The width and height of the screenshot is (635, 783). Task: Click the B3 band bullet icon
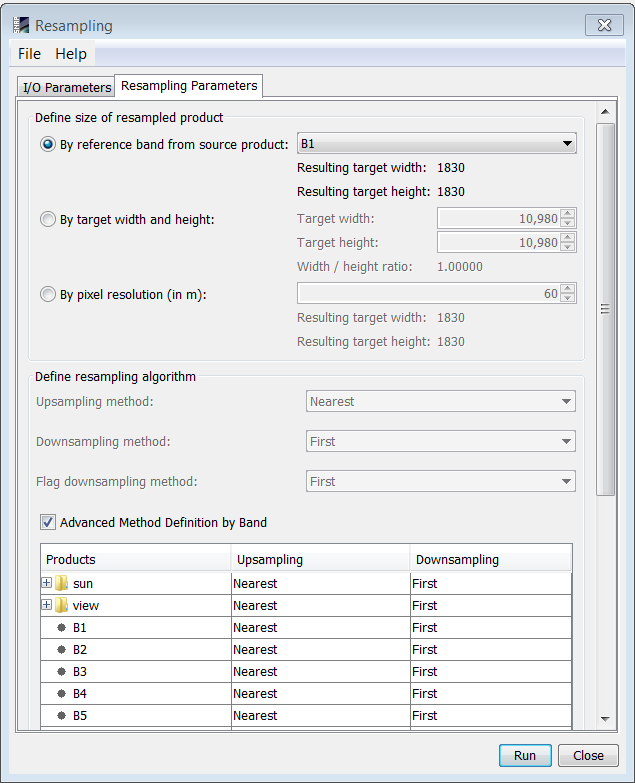tap(61, 671)
